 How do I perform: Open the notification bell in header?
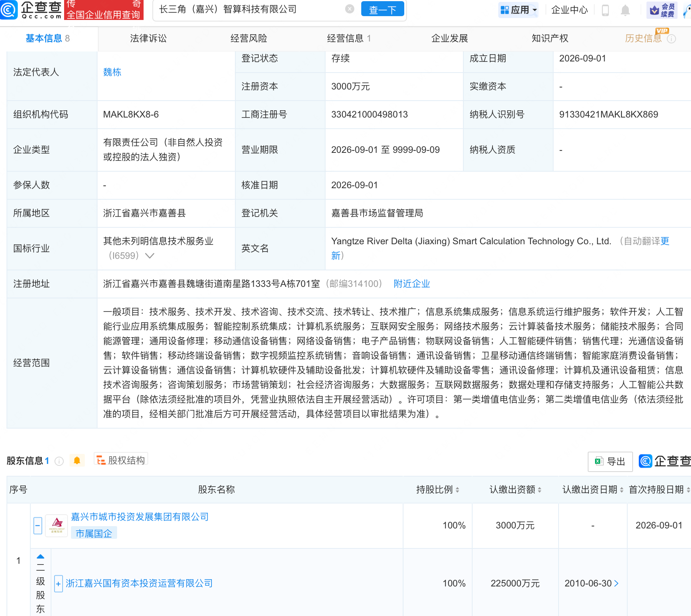pyautogui.click(x=625, y=10)
